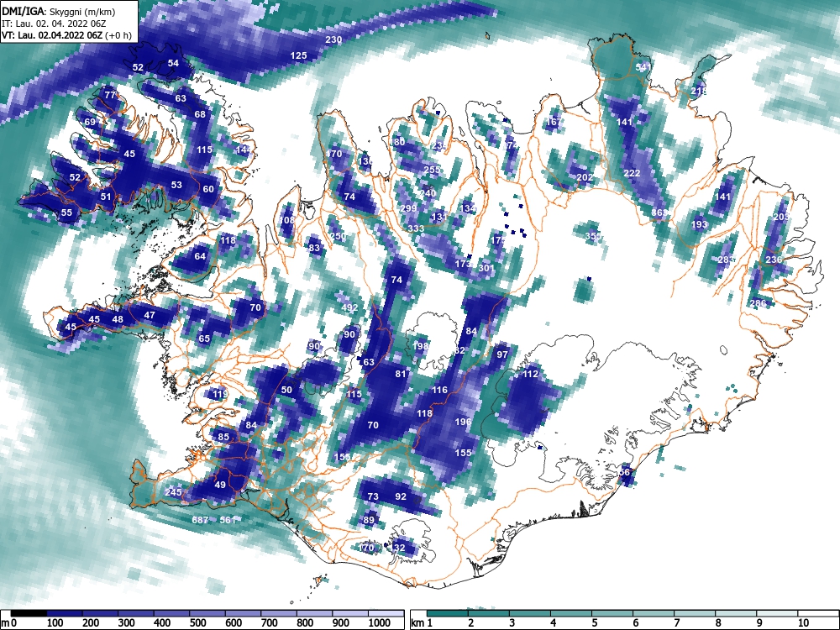The height and width of the screenshot is (630, 840).
Task: Click the map value 196
Action: (x=463, y=422)
